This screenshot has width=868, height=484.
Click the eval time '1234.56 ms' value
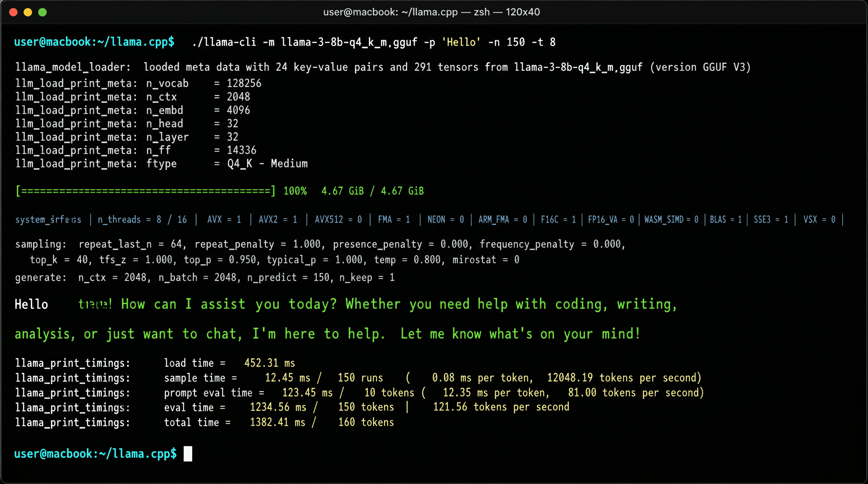[278, 407]
